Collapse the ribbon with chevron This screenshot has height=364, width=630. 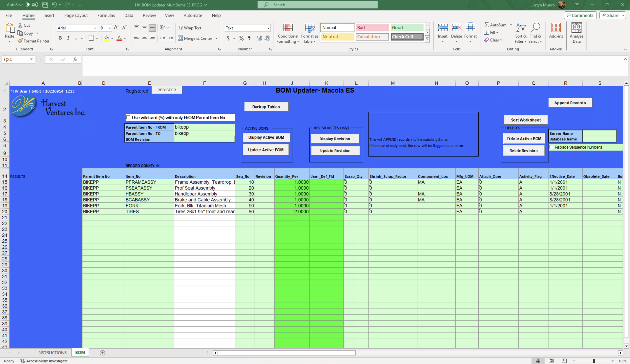point(625,49)
